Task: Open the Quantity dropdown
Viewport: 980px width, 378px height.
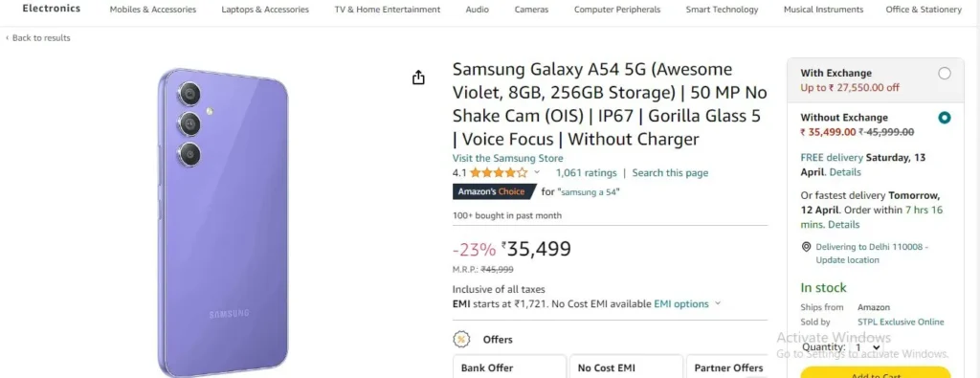Action: pyautogui.click(x=867, y=347)
